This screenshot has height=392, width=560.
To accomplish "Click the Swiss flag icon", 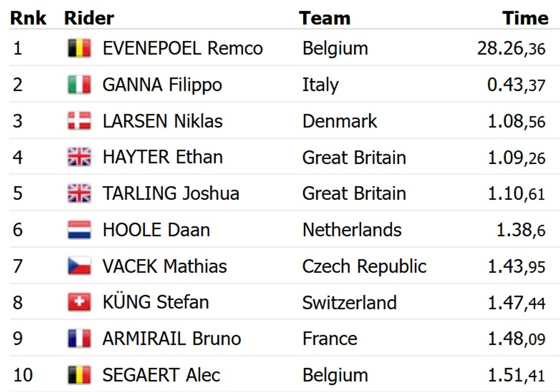I will 79,303.
